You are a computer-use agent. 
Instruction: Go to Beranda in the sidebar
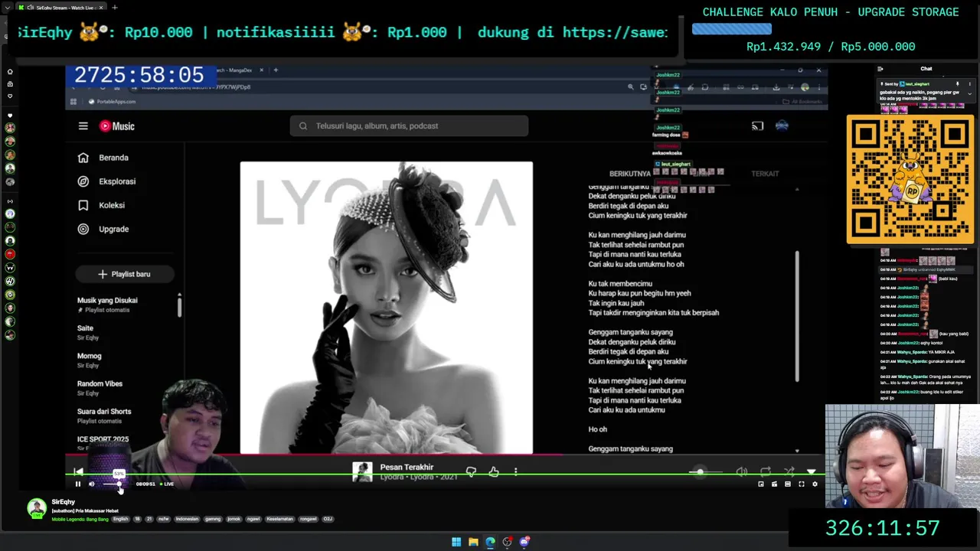[113, 158]
